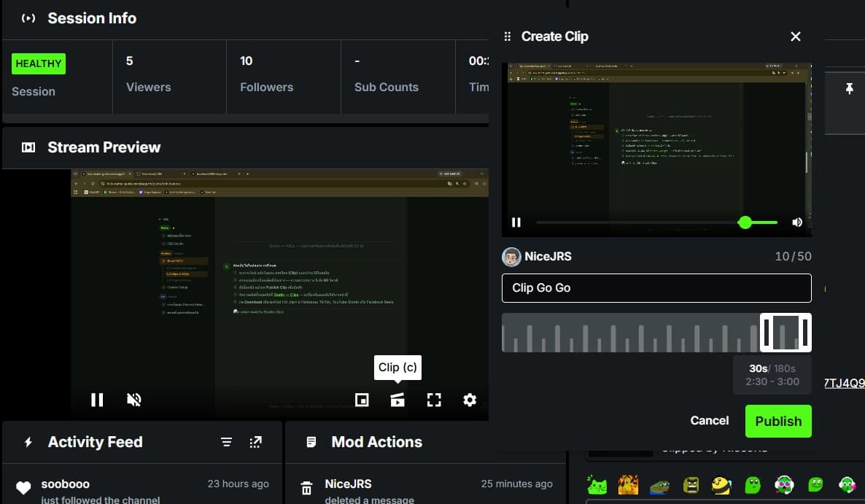Select the dark green square-face emote
The height and width of the screenshot is (504, 865).
tap(691, 485)
